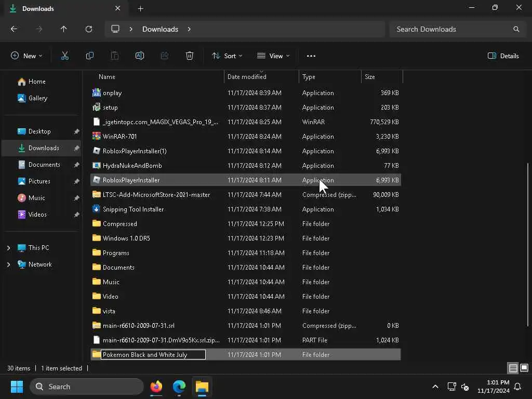The image size is (532, 399).
Task: Go forward with the right arrow
Action: point(39,29)
